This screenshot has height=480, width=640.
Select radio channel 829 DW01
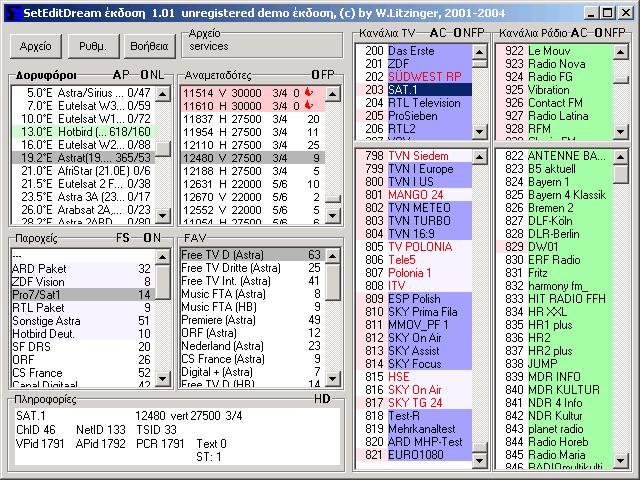coord(555,247)
